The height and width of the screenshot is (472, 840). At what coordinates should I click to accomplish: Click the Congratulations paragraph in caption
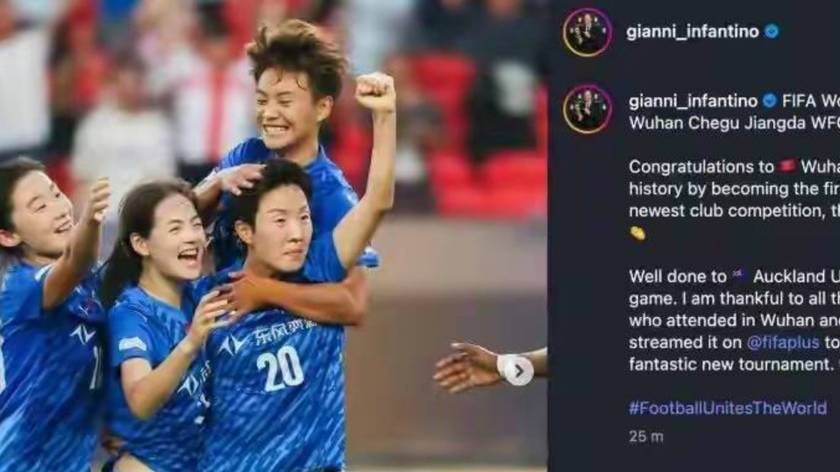point(734,200)
